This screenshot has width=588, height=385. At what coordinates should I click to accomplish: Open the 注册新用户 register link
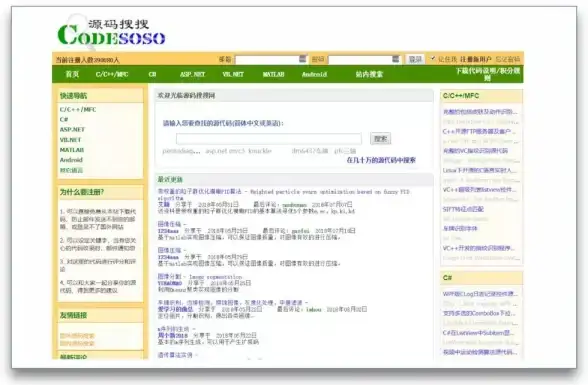476,59
